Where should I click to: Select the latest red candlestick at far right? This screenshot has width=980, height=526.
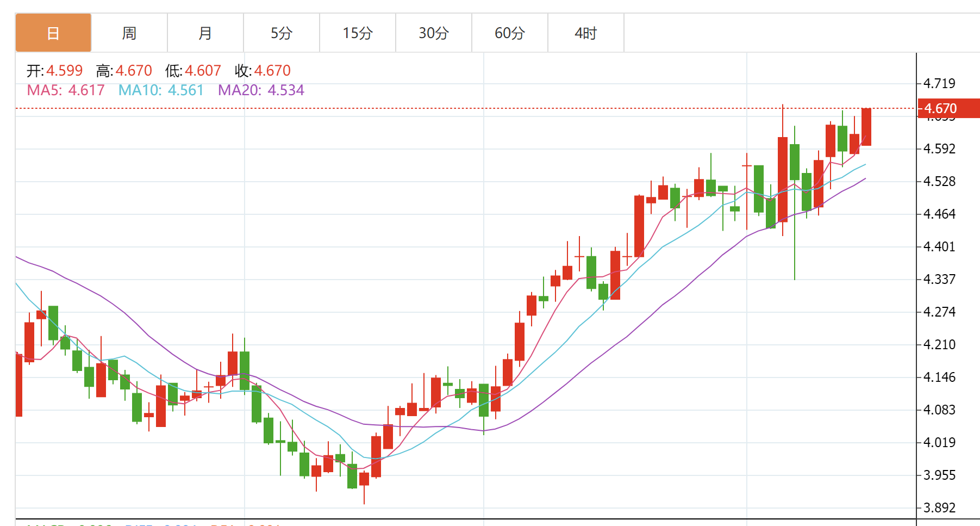866,127
